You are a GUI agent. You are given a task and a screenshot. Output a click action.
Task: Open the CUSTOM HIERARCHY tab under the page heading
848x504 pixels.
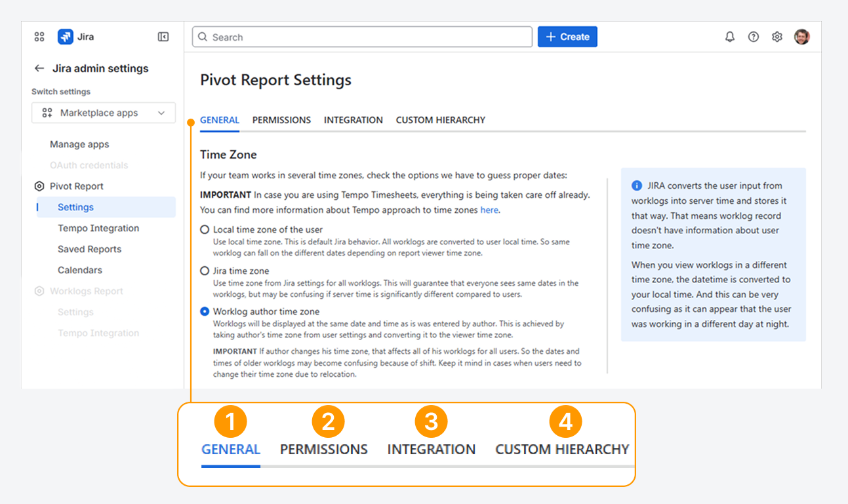point(441,120)
